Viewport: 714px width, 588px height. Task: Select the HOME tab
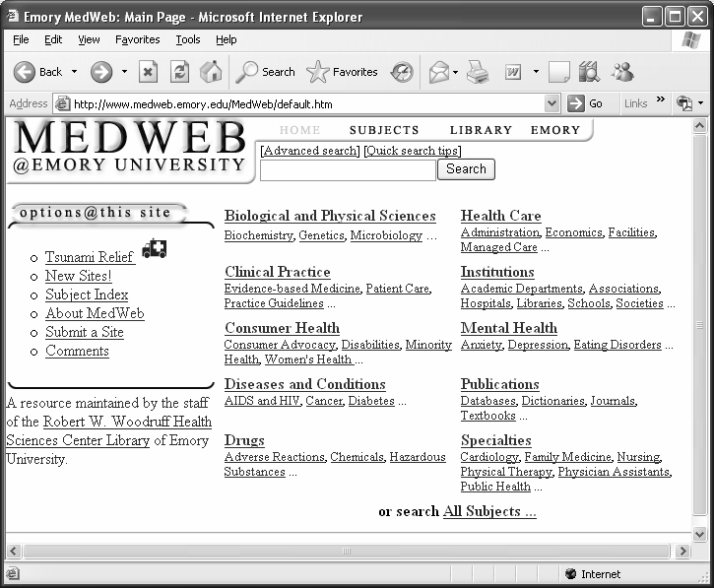tap(300, 130)
